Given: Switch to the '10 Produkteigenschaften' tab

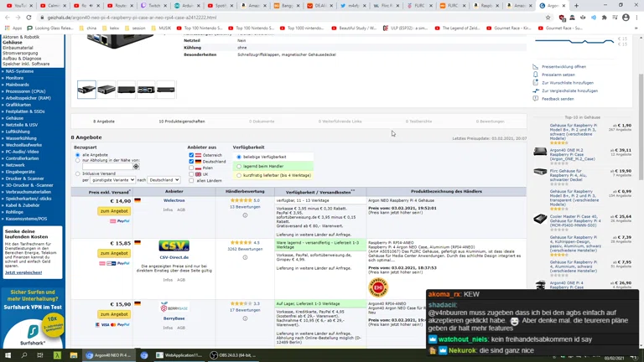Looking at the screenshot, I should coord(181,122).
